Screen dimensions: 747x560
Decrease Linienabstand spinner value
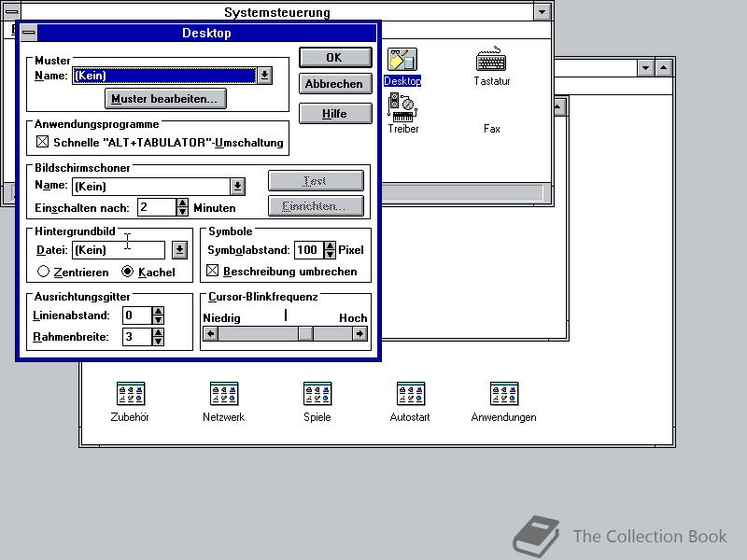point(158,319)
